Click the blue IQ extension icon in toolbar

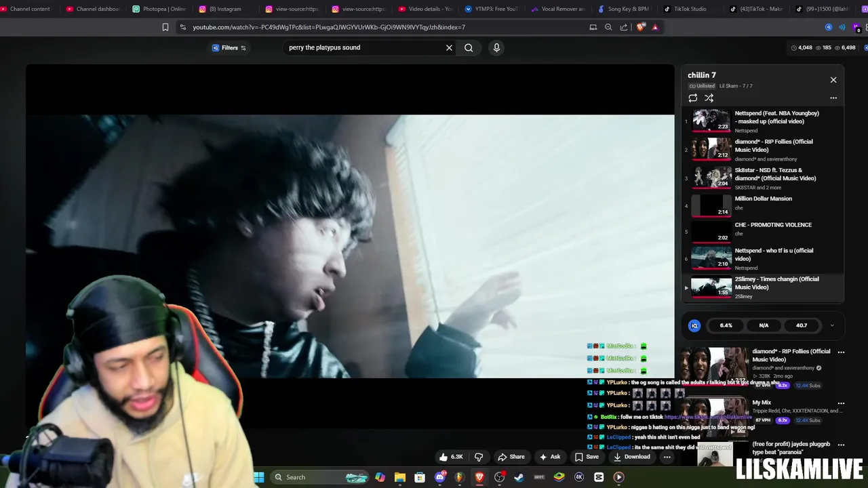click(x=828, y=27)
